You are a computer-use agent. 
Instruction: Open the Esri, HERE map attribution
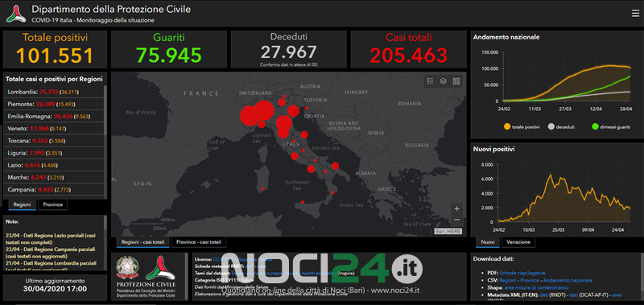pyautogui.click(x=448, y=232)
